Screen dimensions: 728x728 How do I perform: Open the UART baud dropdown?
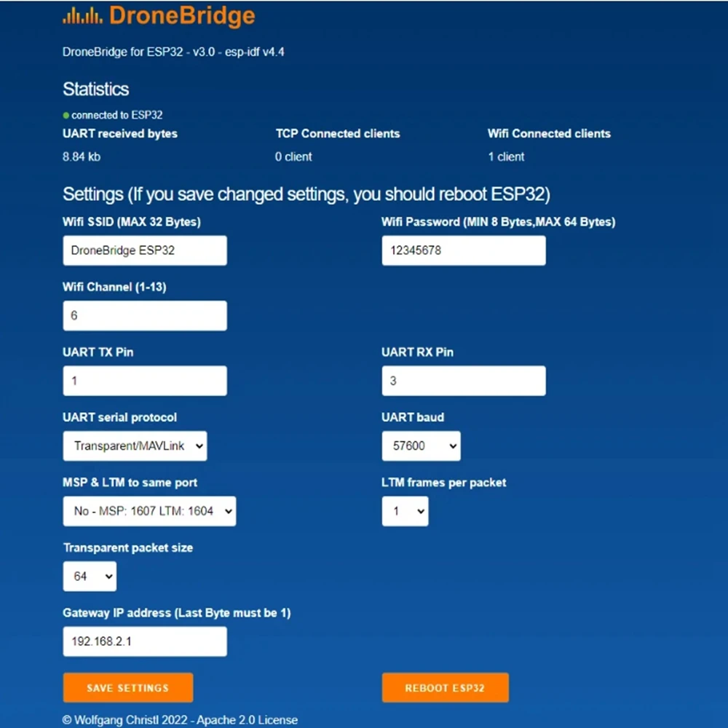pos(421,446)
